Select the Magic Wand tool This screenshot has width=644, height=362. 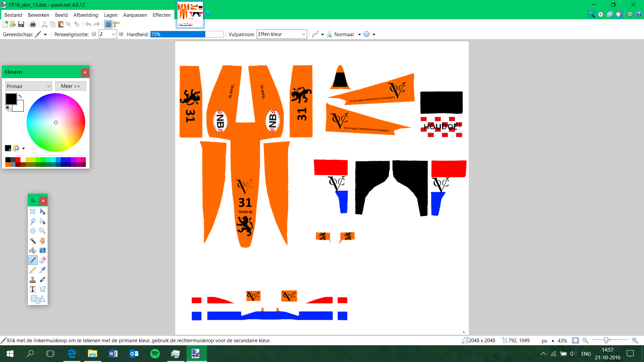point(33,241)
